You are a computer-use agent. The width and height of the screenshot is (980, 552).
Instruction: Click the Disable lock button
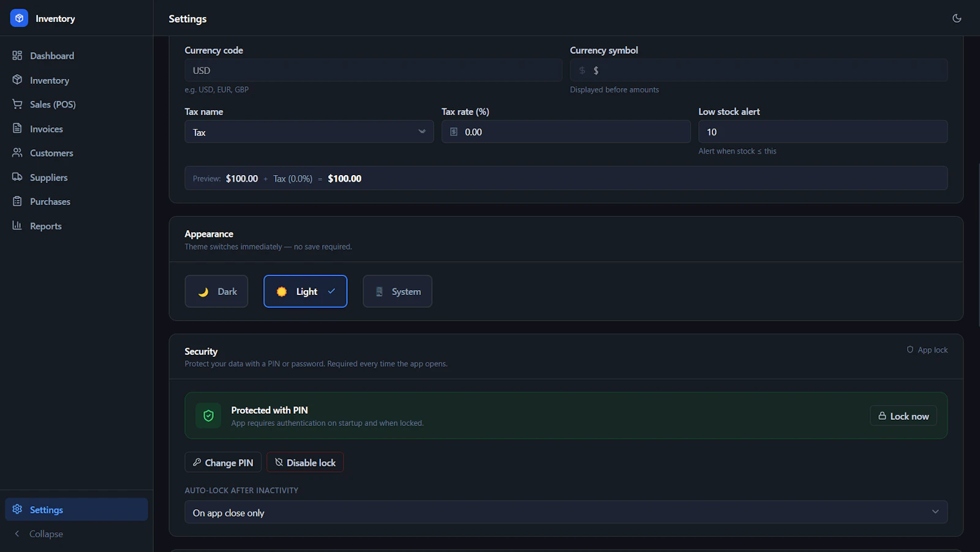(x=305, y=462)
